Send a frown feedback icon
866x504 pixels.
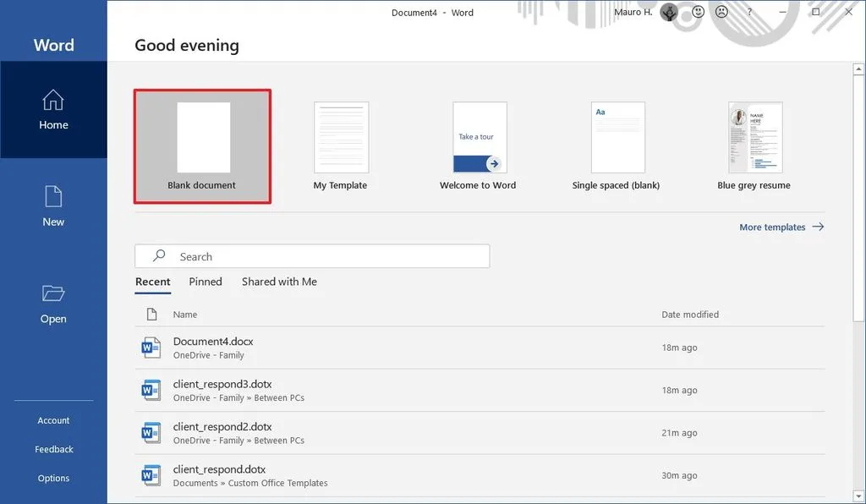721,12
